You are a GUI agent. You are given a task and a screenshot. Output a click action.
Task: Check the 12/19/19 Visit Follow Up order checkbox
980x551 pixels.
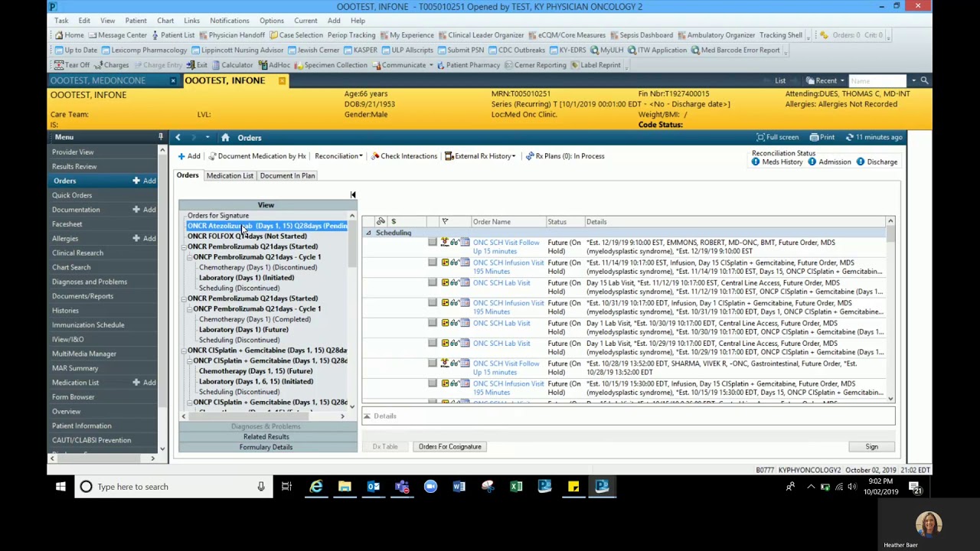(x=433, y=243)
